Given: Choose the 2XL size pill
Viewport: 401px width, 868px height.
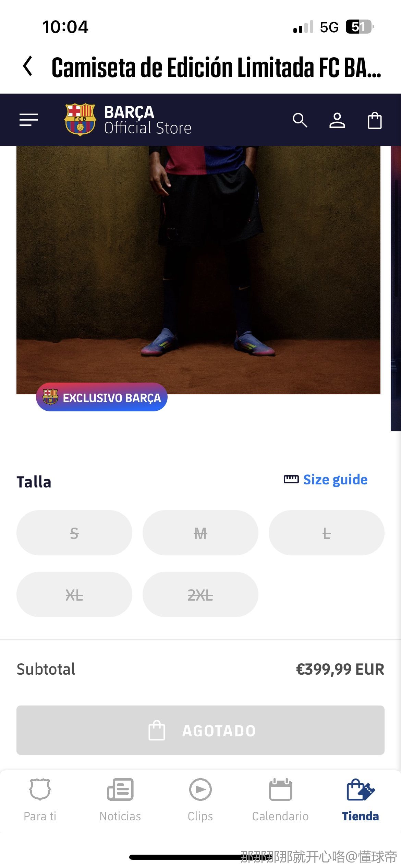Looking at the screenshot, I should point(200,594).
